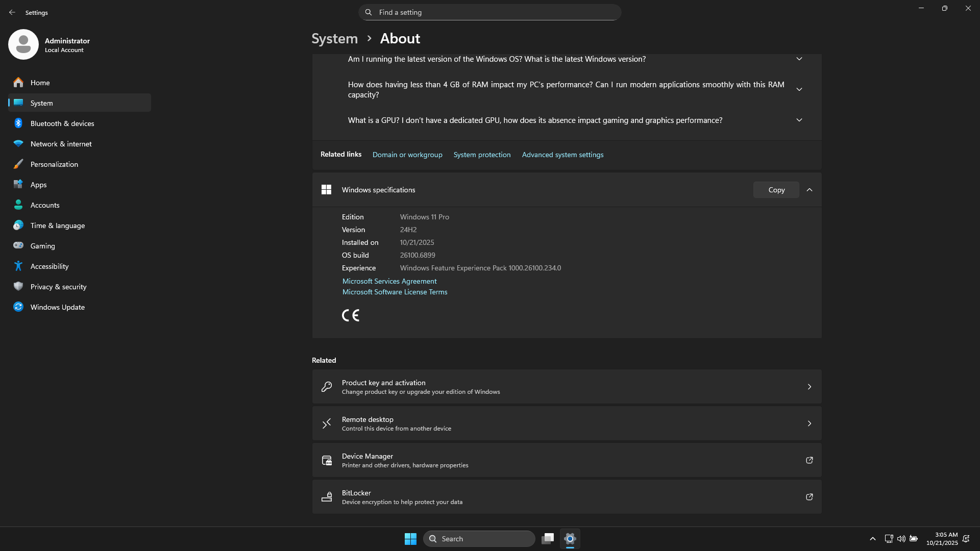Image resolution: width=980 pixels, height=551 pixels.
Task: Open Microsoft Software License Terms link
Action: 395,292
